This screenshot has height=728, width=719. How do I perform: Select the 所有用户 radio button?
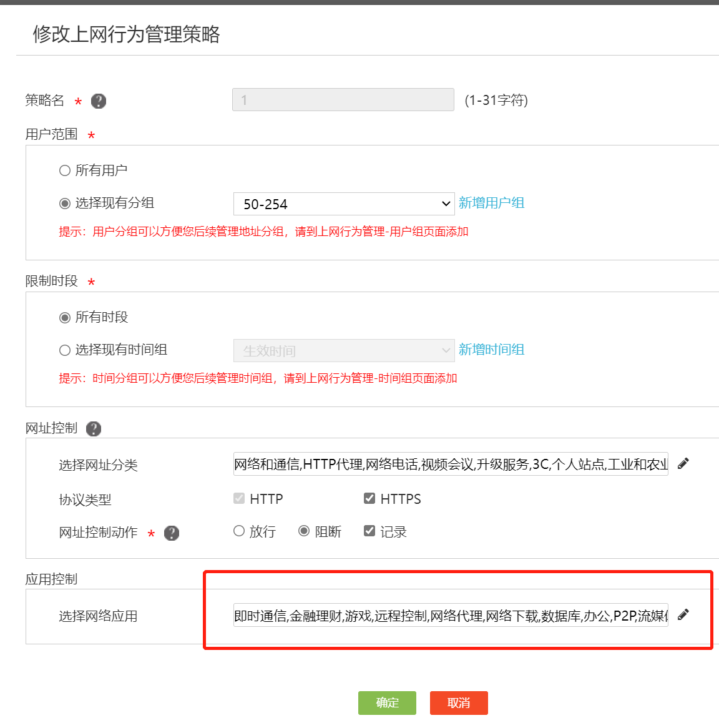click(x=65, y=170)
